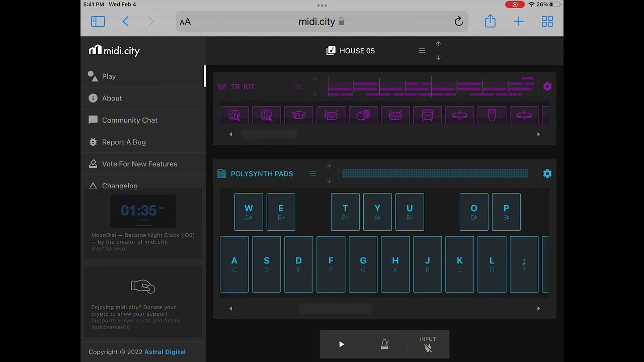Screen dimensions: 644x362
Task: Click the MoonDial Bedside Night Clock text
Action: (143, 238)
